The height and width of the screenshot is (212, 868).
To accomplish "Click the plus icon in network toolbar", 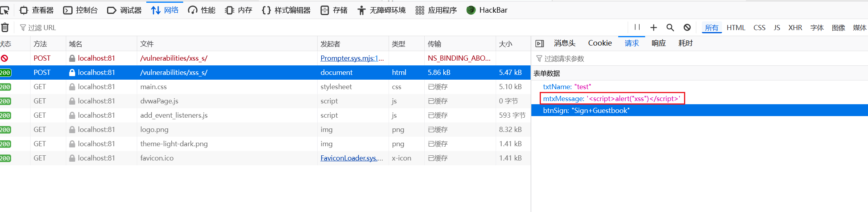I will pos(653,27).
